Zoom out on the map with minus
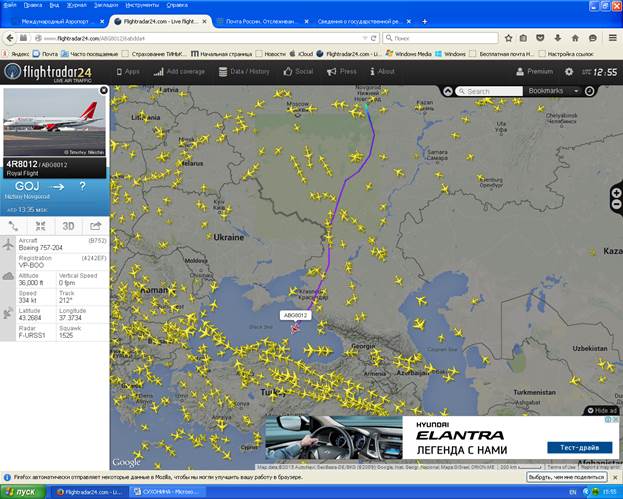 point(617,204)
